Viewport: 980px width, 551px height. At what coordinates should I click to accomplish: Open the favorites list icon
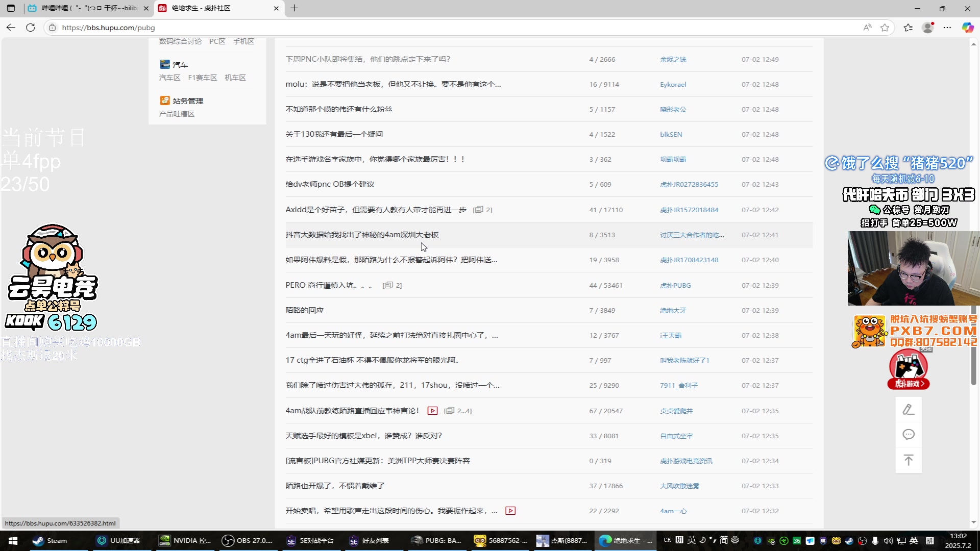coord(908,28)
